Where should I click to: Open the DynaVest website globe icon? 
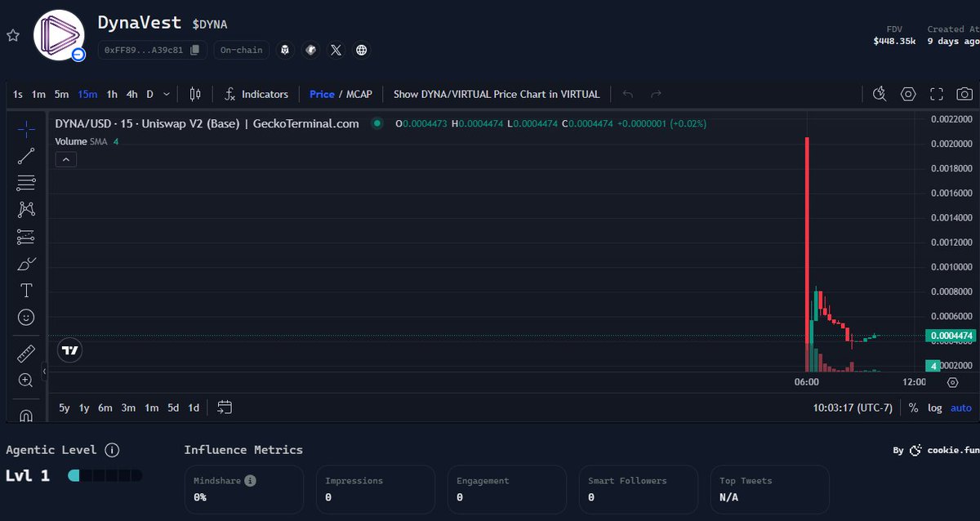point(361,50)
